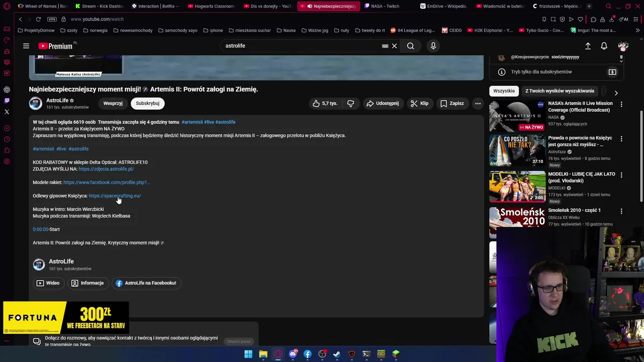Open Twitch in the Opera sidebar
The image size is (644, 362).
(x=7, y=101)
